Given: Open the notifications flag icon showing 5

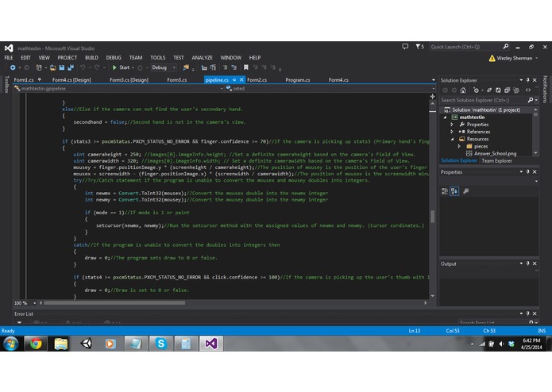Looking at the screenshot, I should [419, 46].
